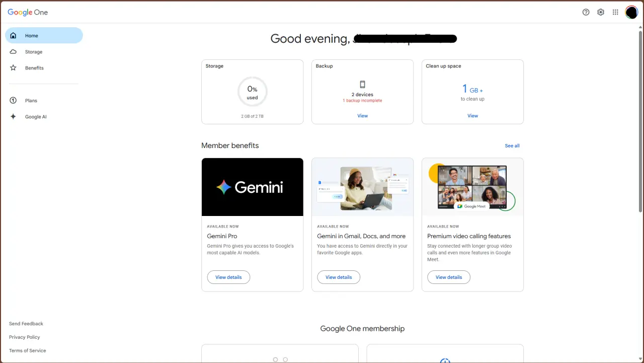Viewport: 644px width, 363px height.
Task: Click the '1 GB +' clean up amount
Action: pos(472,89)
